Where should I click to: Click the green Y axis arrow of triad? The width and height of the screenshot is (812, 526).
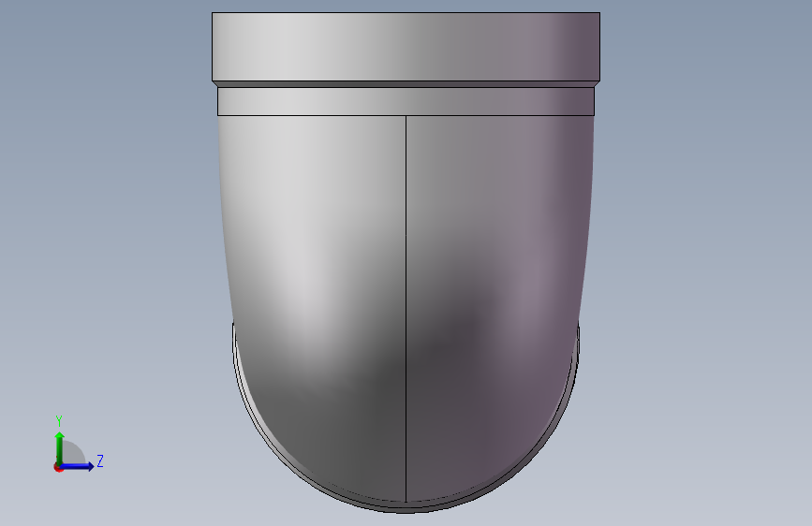(x=60, y=448)
